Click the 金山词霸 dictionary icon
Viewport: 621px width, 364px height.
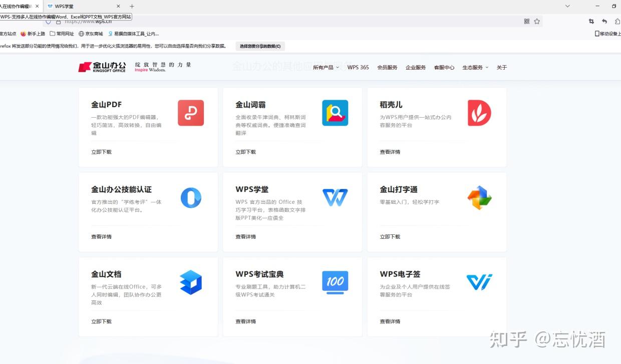[x=335, y=113]
